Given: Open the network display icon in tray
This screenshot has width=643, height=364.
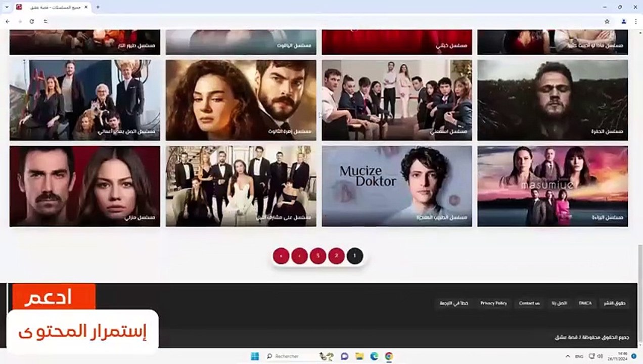Looking at the screenshot, I should point(592,356).
